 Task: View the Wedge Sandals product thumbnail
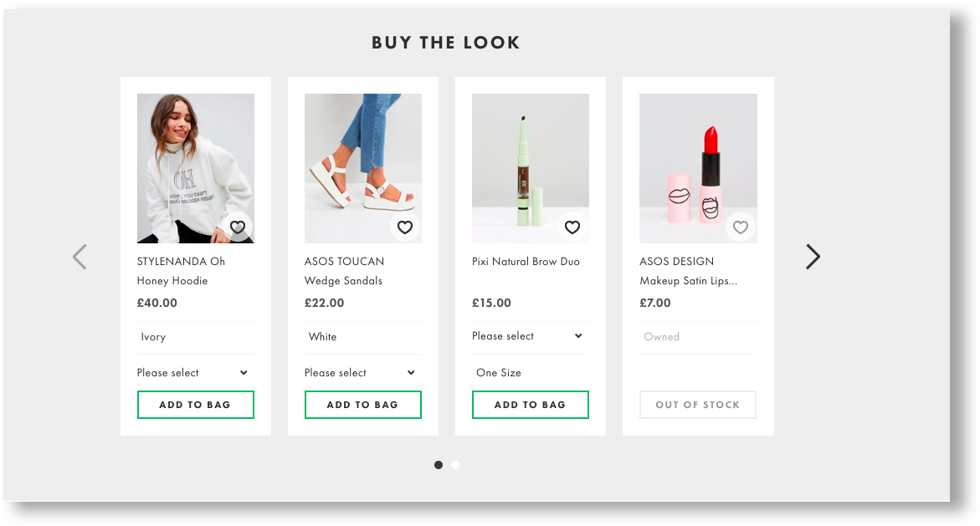362,167
